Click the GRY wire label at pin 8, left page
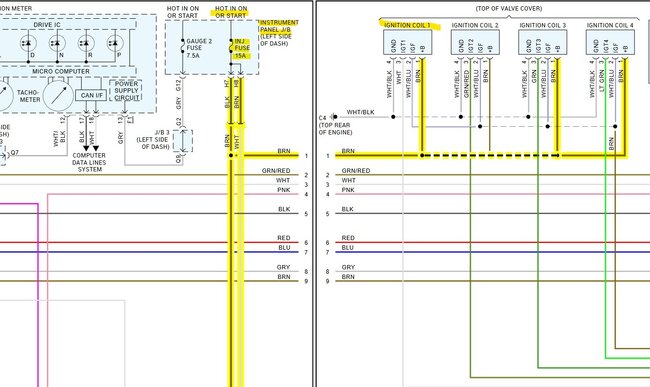The height and width of the screenshot is (387, 650). (284, 268)
